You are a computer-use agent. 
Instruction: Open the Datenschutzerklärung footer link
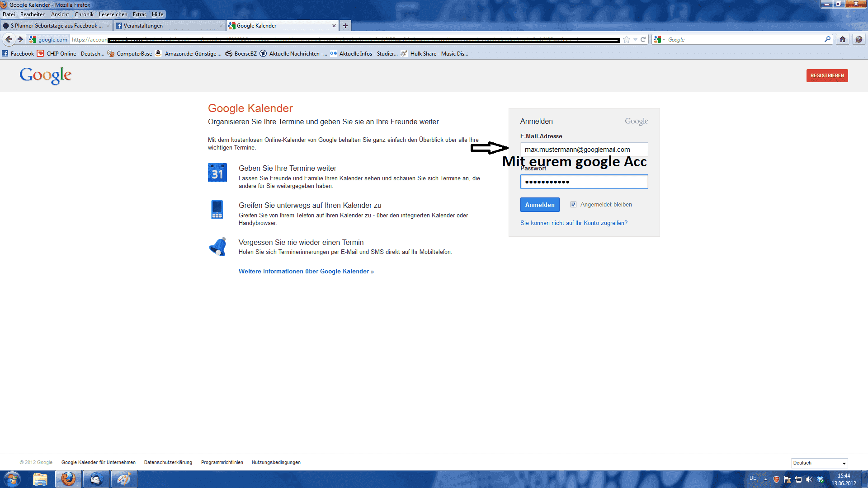click(x=168, y=463)
